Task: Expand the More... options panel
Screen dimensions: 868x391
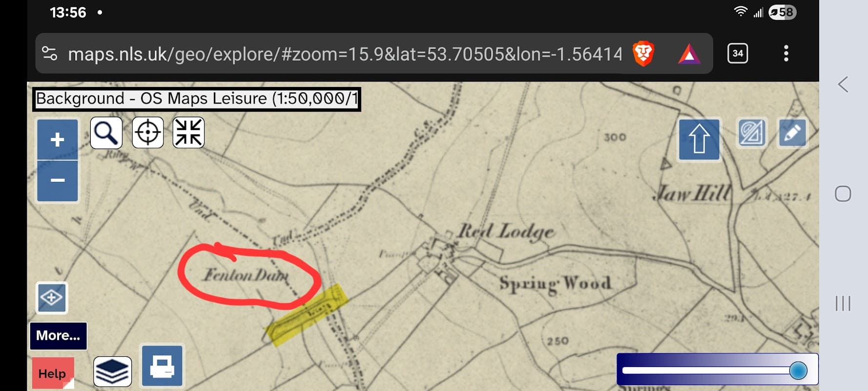Action: tap(59, 336)
